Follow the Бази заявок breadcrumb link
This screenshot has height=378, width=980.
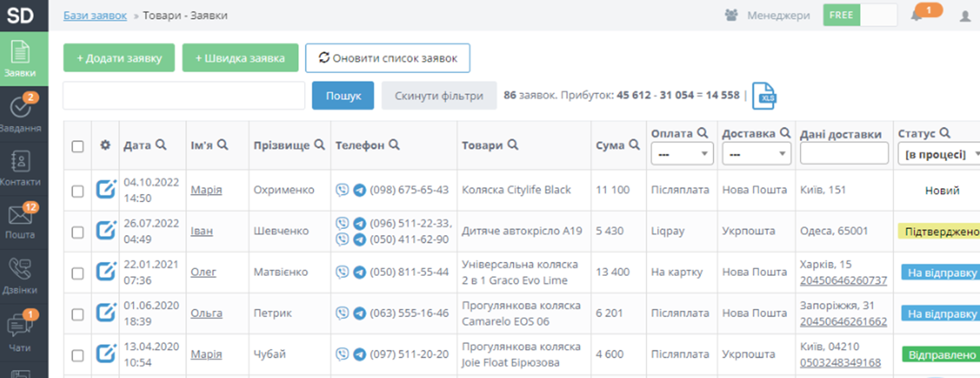coord(95,15)
